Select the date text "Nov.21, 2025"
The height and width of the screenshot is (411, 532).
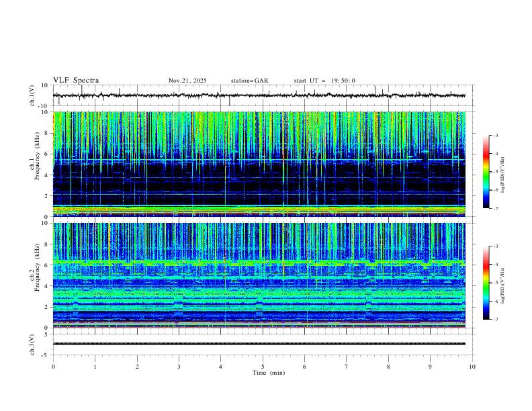click(187, 81)
